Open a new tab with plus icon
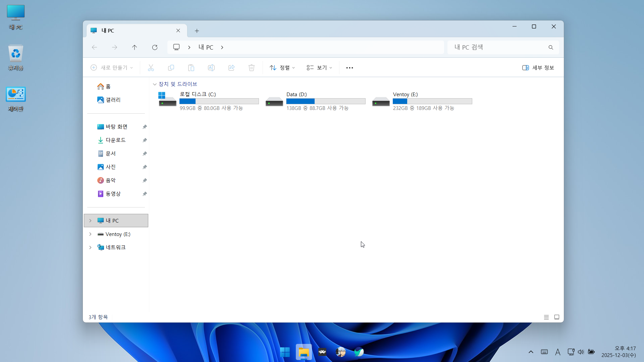 pos(197,31)
